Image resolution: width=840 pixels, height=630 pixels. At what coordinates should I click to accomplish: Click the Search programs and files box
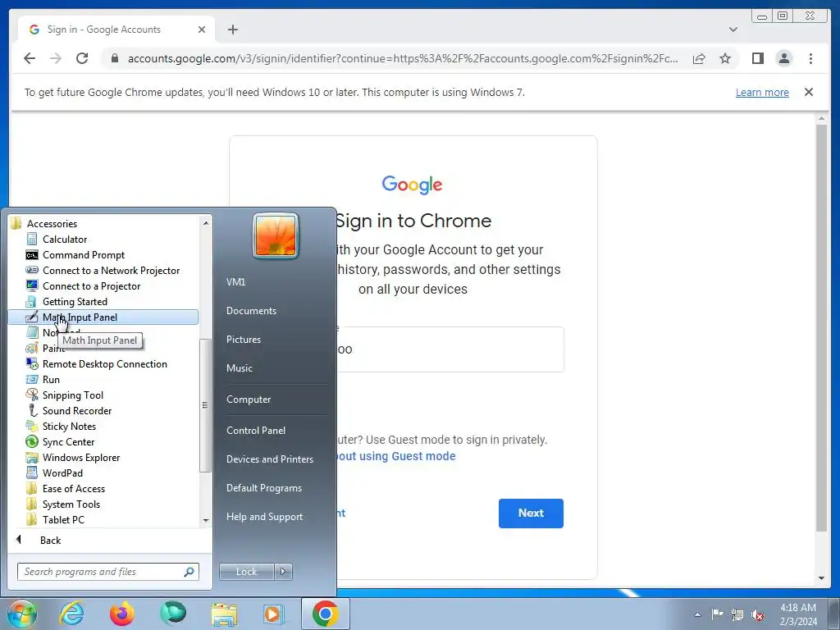coord(107,572)
